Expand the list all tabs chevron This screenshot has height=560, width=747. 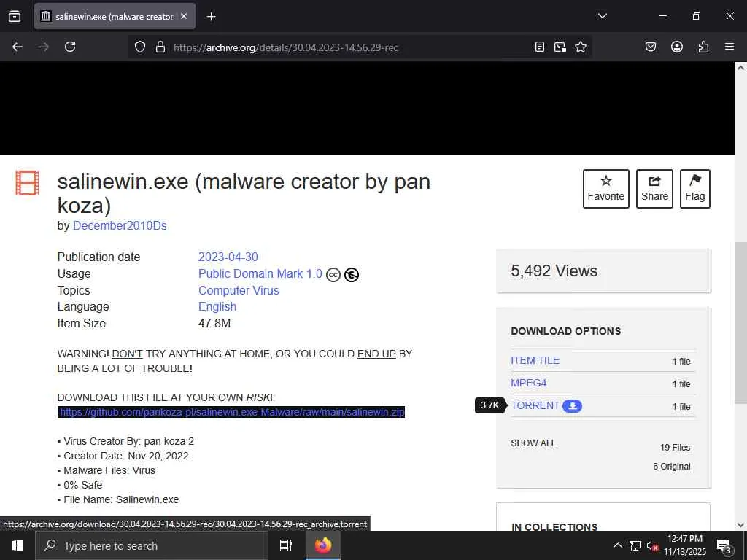[602, 16]
